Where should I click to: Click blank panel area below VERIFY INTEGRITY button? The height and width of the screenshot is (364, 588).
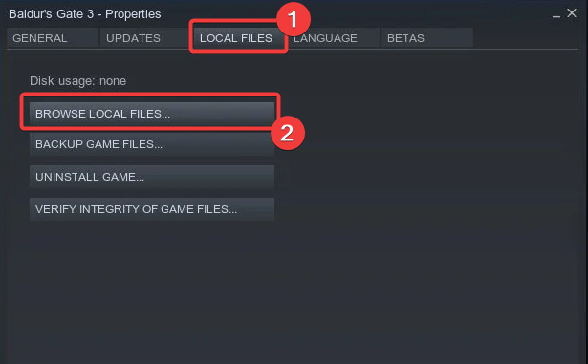click(x=152, y=285)
